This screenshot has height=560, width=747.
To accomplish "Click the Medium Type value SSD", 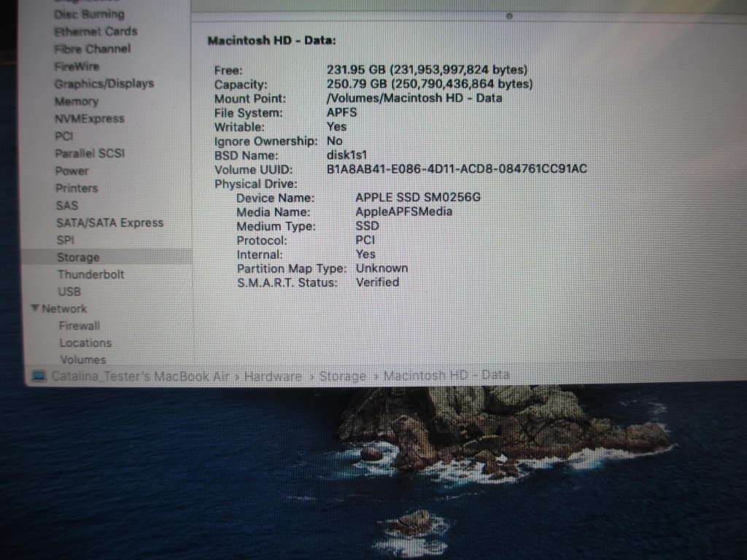I will [368, 226].
